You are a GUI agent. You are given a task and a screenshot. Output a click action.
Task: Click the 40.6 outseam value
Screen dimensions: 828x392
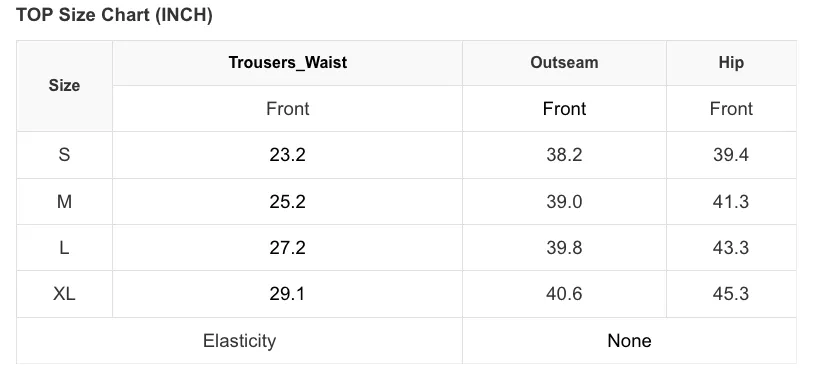coord(564,294)
